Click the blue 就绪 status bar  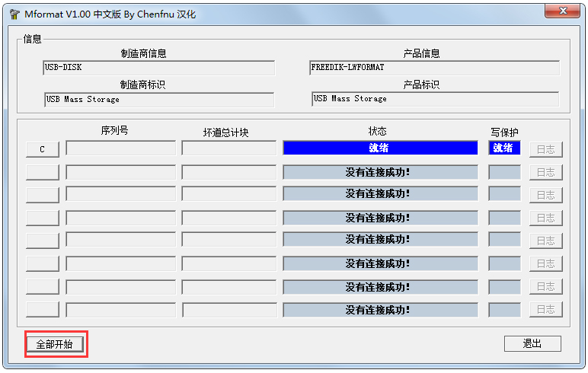tap(380, 148)
